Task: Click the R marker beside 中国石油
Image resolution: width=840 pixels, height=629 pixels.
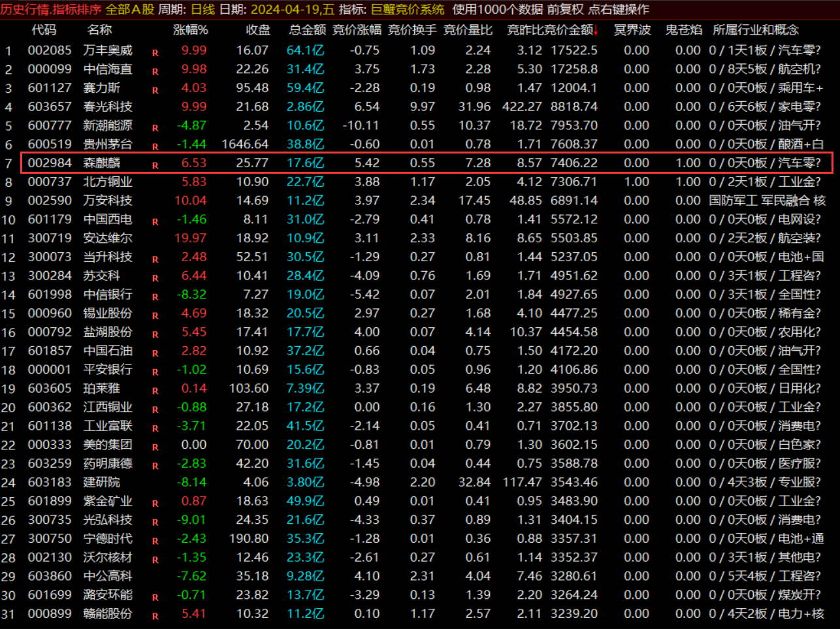Action: click(155, 353)
